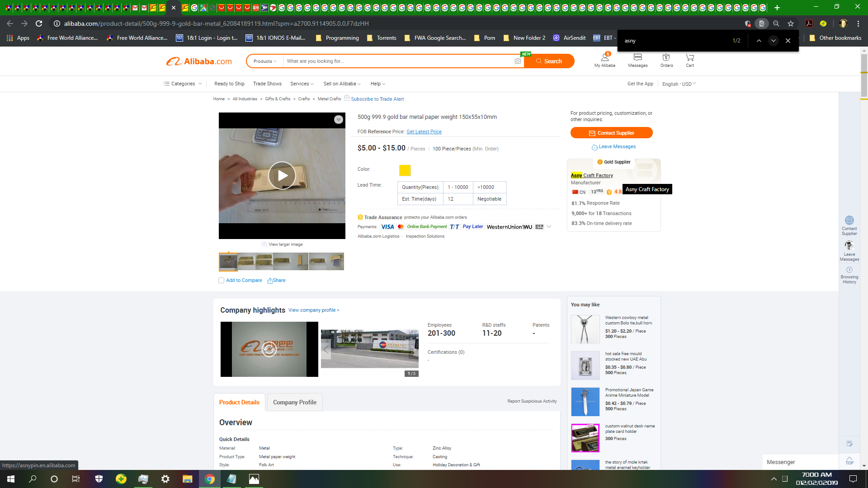Click the Share icon link

(276, 281)
